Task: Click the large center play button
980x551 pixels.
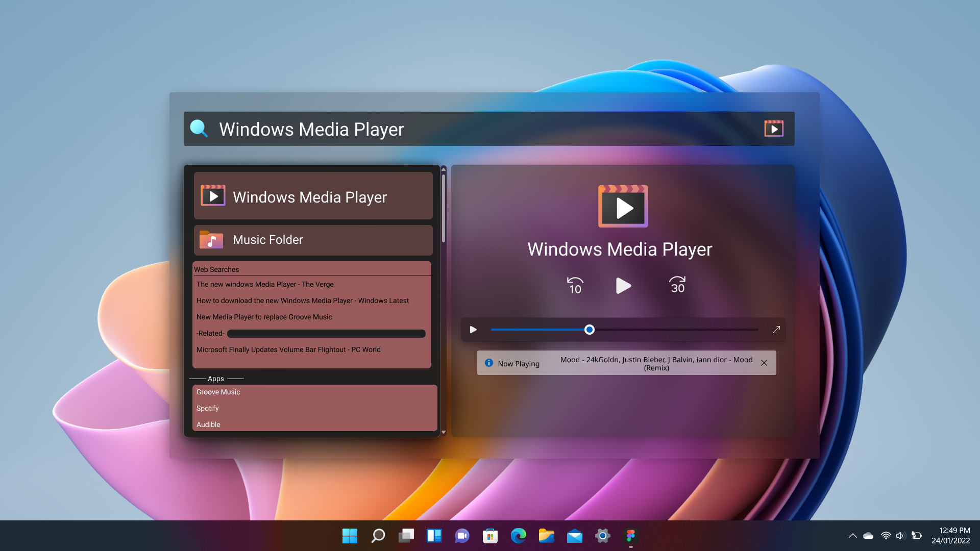Action: coord(623,286)
